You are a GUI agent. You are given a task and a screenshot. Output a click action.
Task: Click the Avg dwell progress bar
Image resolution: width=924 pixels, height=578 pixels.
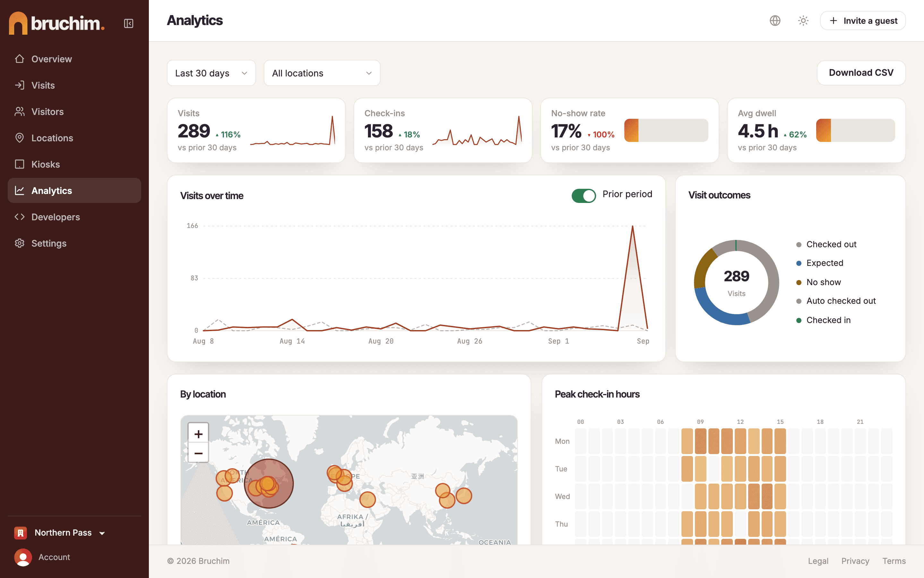[855, 130]
